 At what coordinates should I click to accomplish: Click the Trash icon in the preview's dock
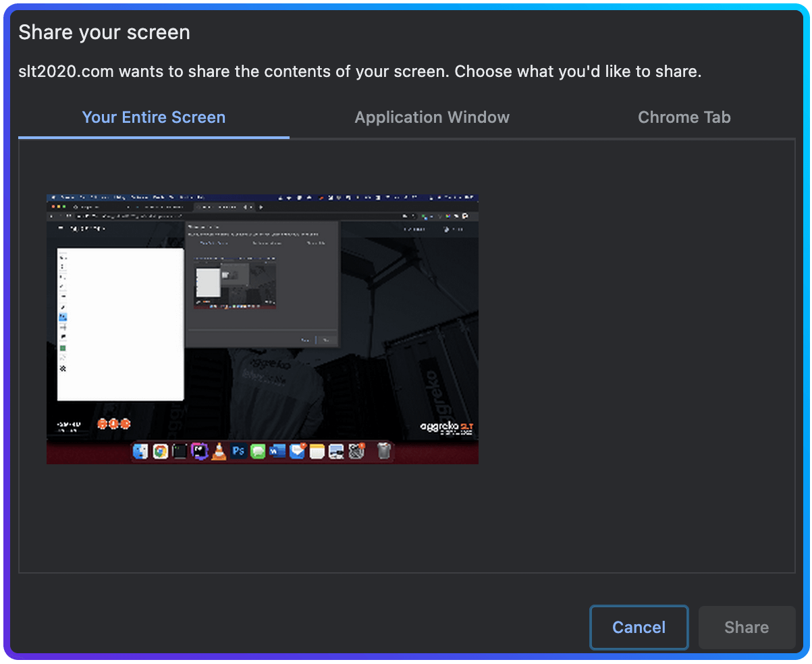pos(383,451)
